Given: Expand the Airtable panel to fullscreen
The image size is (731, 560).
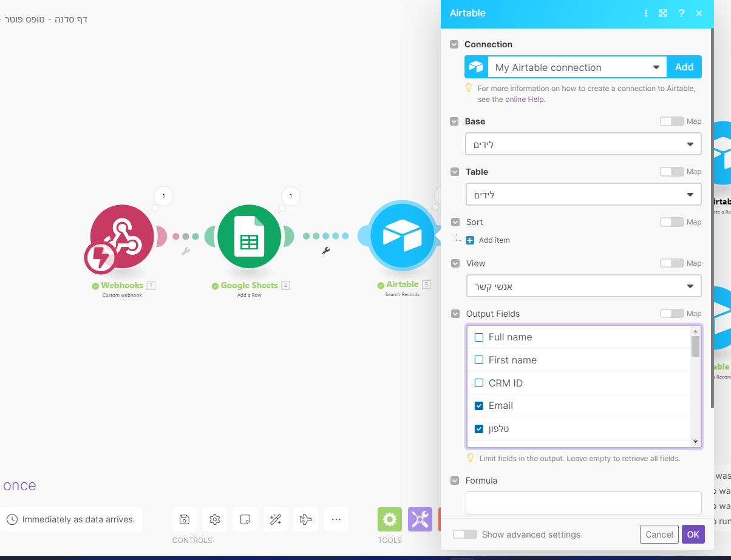Looking at the screenshot, I should [x=663, y=13].
